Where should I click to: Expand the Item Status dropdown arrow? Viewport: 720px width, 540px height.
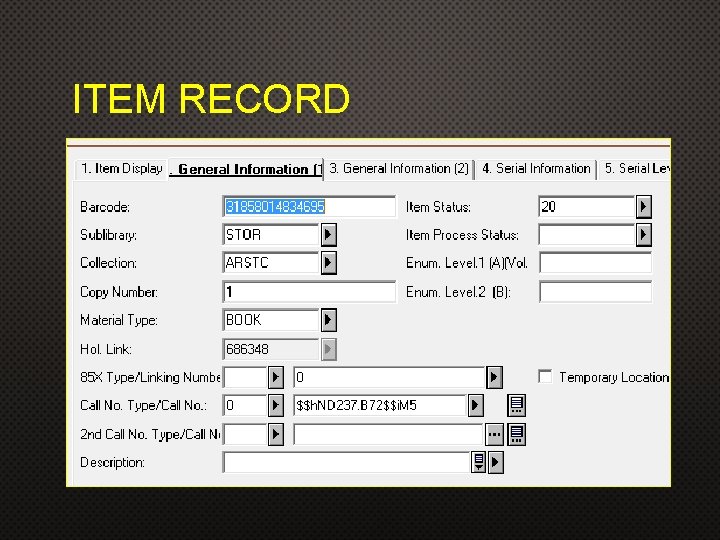coord(644,207)
